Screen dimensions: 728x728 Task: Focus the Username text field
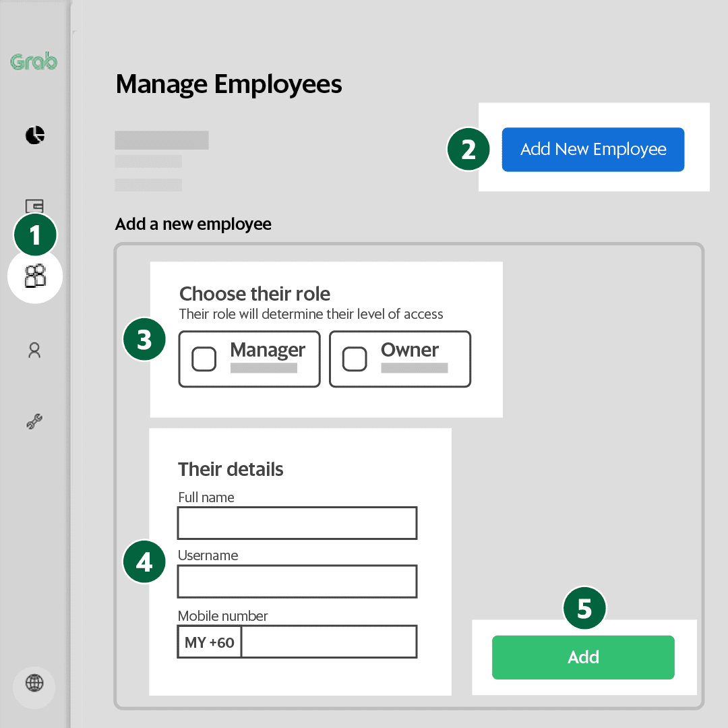coord(297,582)
